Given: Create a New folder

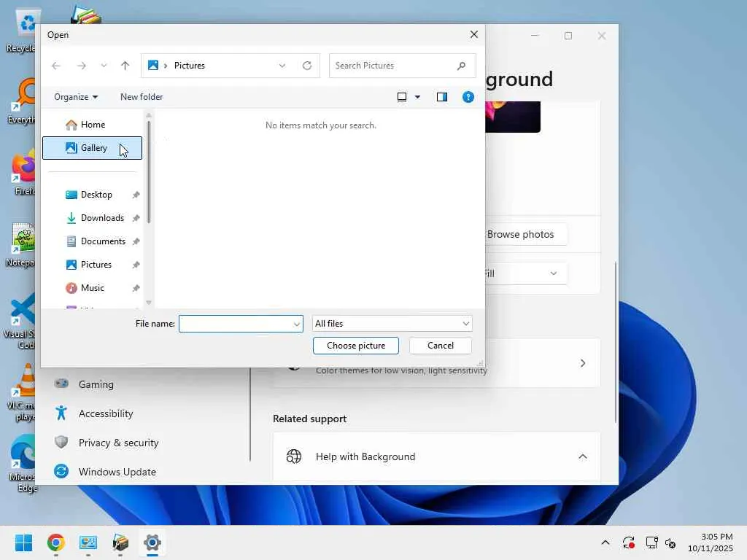Looking at the screenshot, I should [x=142, y=97].
